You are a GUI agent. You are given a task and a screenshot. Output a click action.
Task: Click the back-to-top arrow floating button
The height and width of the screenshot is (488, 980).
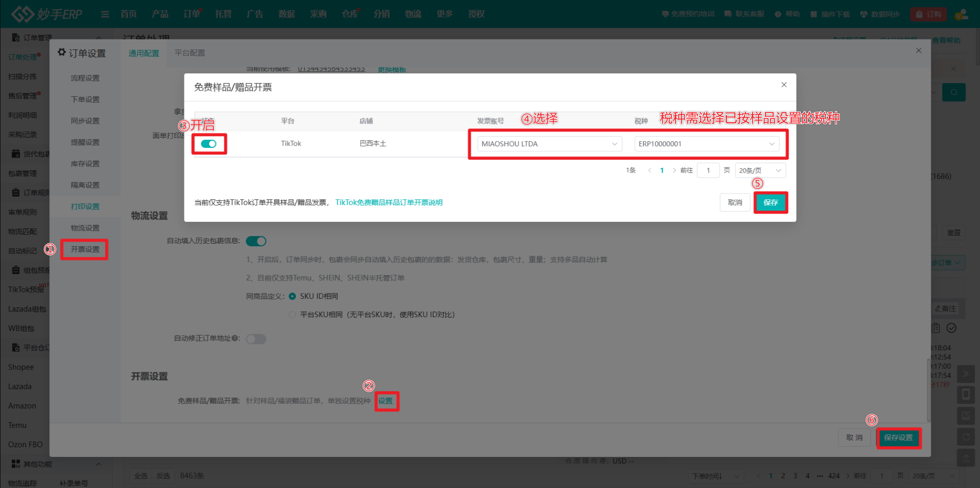click(966, 457)
